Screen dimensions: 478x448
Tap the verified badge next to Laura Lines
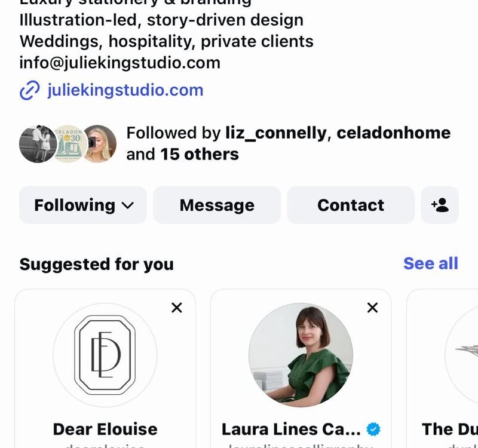click(373, 429)
